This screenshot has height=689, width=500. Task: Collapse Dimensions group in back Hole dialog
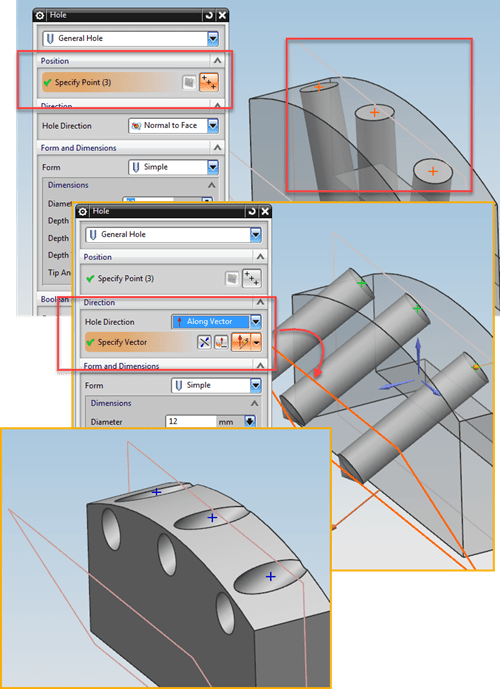(211, 185)
